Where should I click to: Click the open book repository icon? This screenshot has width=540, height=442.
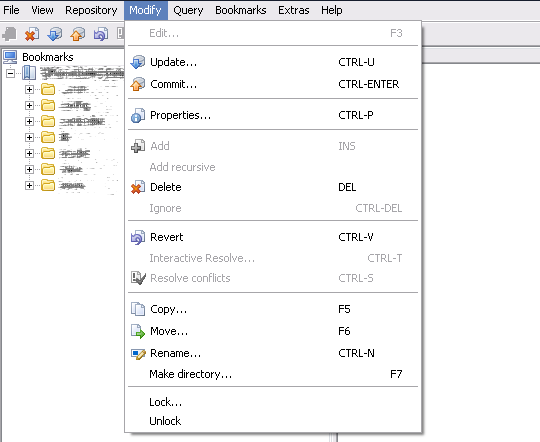29,73
